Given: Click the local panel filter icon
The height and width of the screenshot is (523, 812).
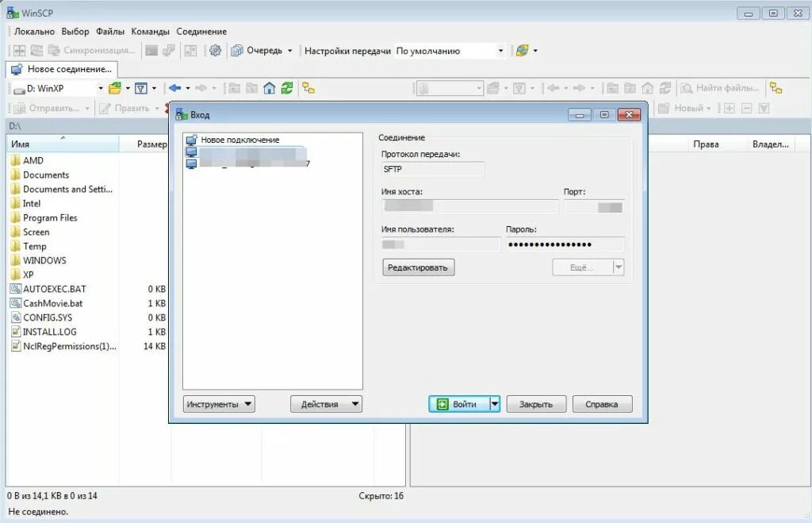Looking at the screenshot, I should coord(141,88).
